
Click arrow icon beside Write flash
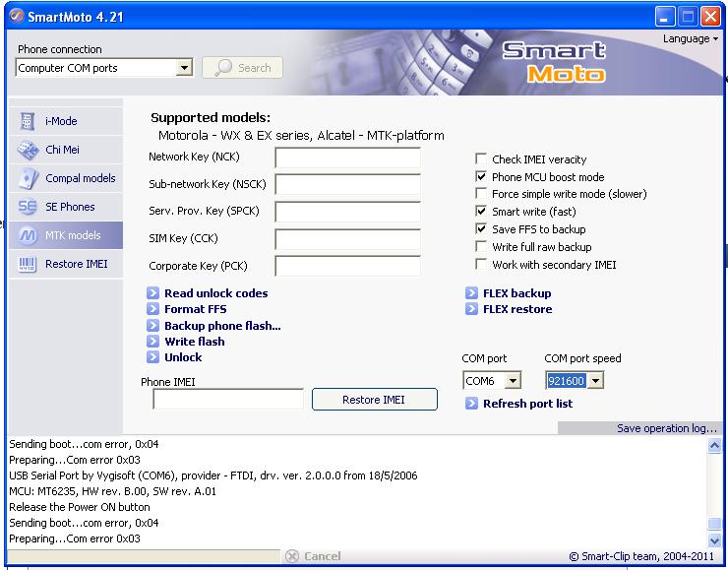coord(152,342)
